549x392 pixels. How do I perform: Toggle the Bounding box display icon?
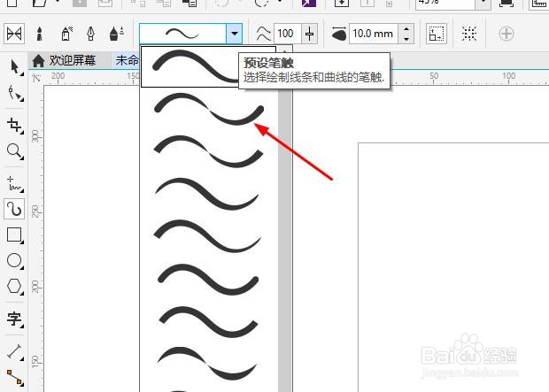(x=468, y=34)
